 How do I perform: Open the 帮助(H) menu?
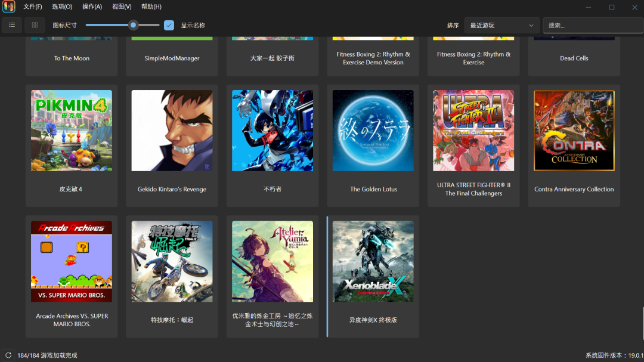point(151,7)
